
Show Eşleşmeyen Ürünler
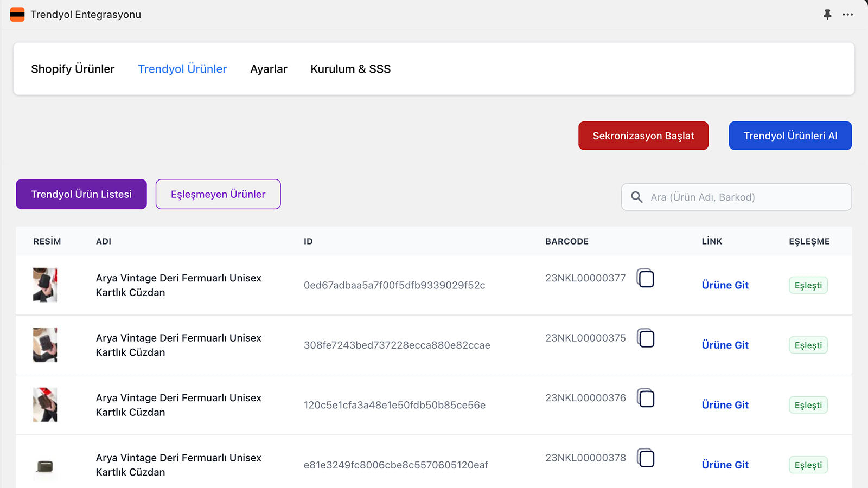218,194
